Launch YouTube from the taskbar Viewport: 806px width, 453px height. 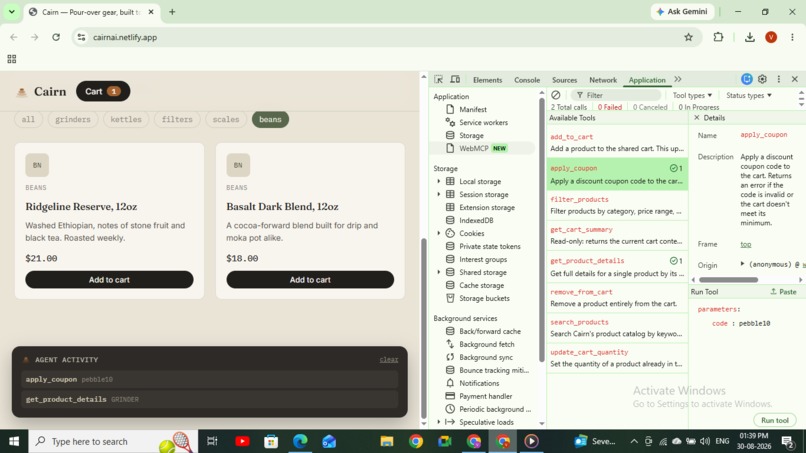[x=242, y=441]
